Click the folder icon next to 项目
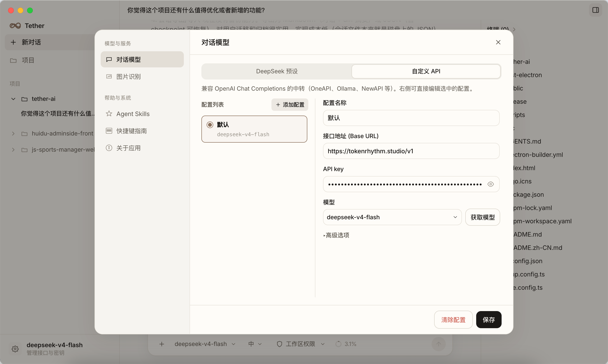608x364 pixels. (13, 60)
